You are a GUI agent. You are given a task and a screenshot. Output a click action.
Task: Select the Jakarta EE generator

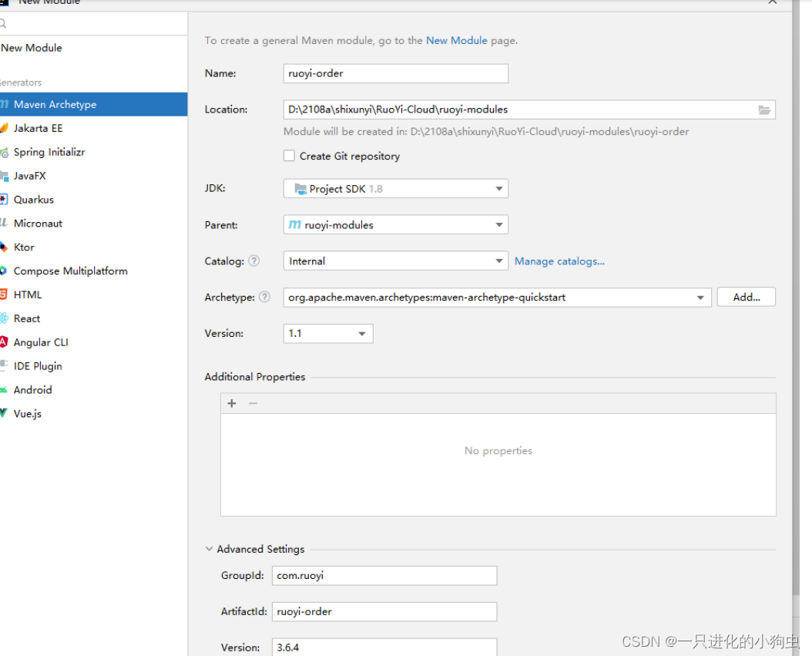[94, 128]
